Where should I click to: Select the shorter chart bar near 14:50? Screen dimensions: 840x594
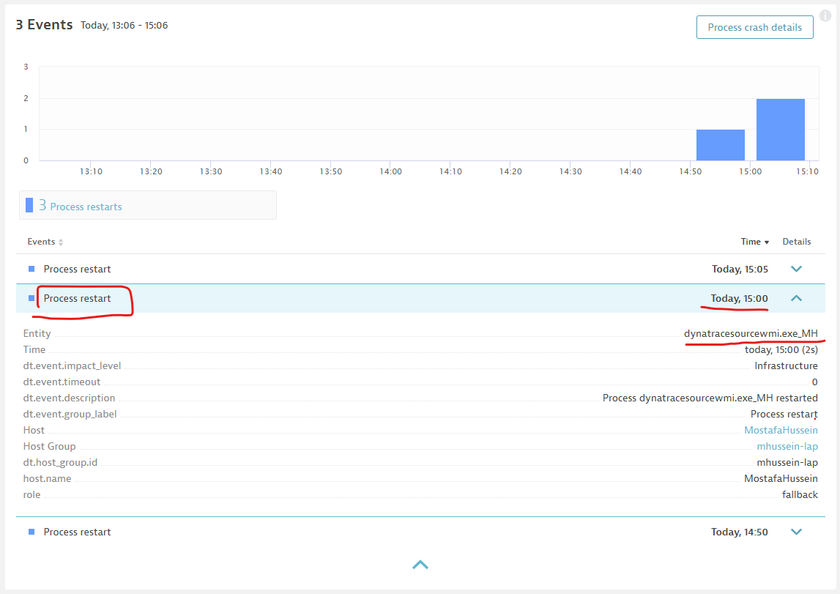click(720, 145)
